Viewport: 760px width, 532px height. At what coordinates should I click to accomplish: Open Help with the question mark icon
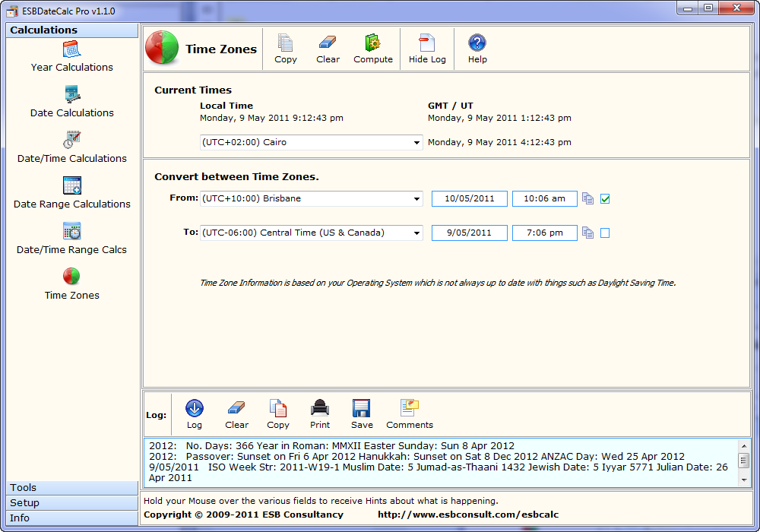[477, 49]
